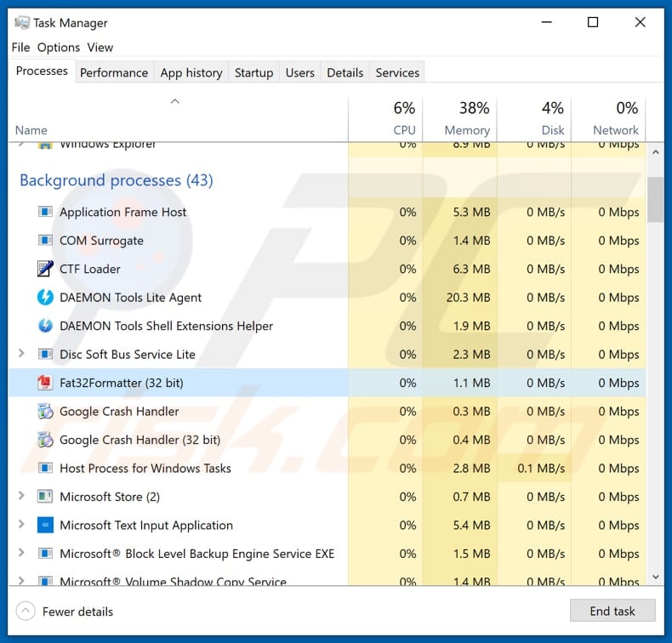Select the Host Process for Windows Tasks row
The height and width of the screenshot is (643, 672).
[327, 468]
